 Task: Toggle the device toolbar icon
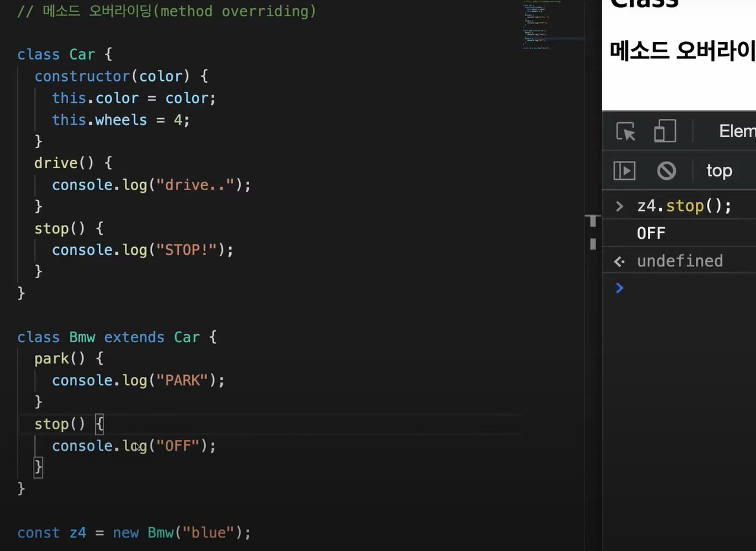[665, 131]
